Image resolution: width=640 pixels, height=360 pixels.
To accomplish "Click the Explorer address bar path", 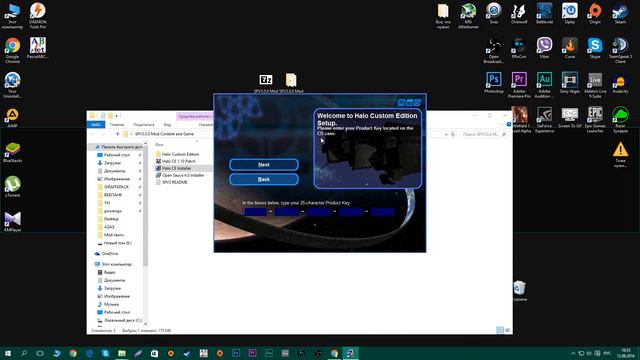I will pyautogui.click(x=164, y=134).
